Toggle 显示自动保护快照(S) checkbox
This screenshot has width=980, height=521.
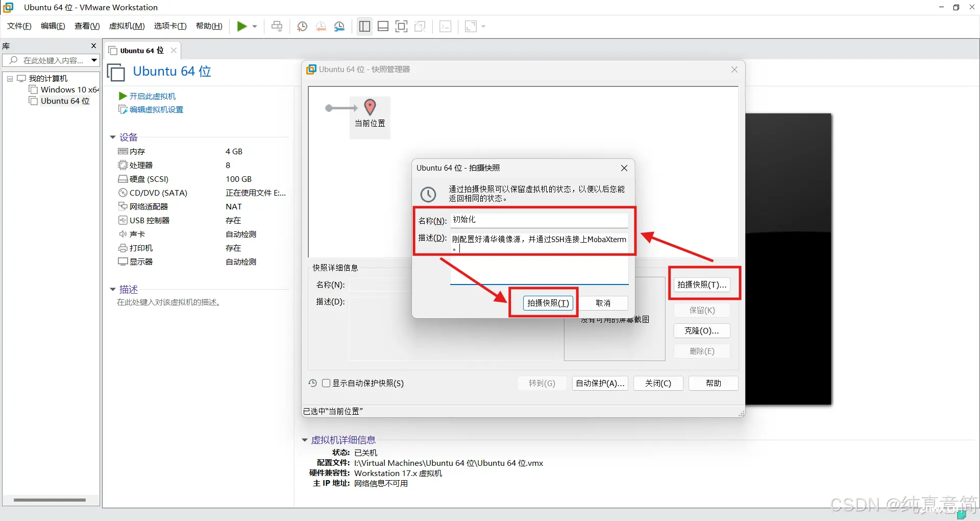326,383
